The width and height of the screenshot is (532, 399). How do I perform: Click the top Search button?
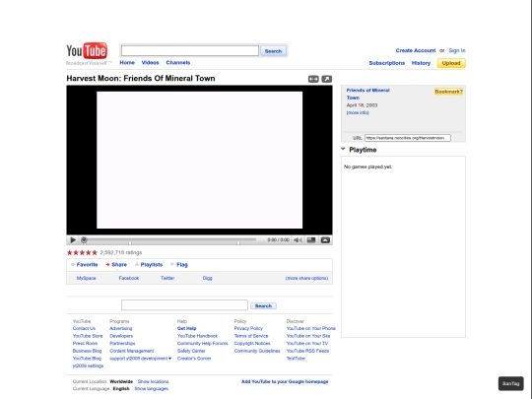pyautogui.click(x=273, y=51)
